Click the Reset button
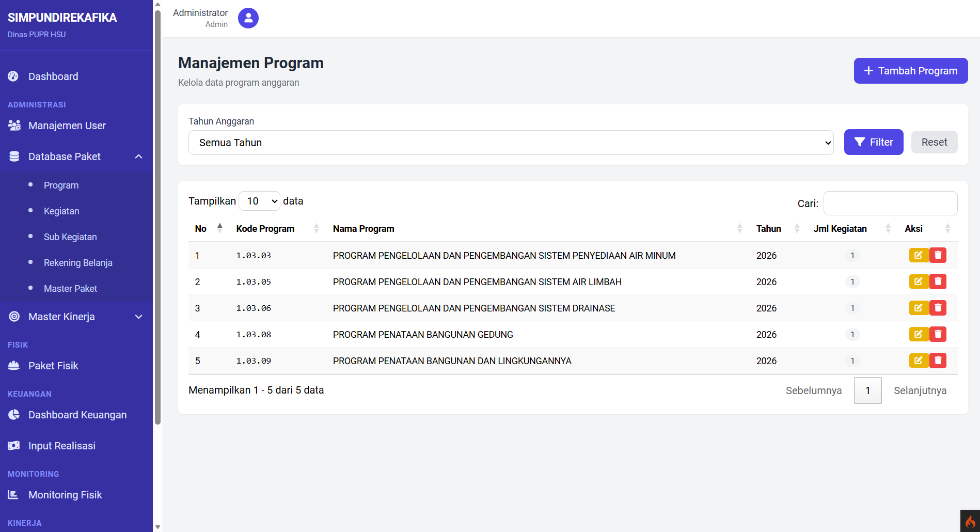This screenshot has width=980, height=532. (x=934, y=142)
